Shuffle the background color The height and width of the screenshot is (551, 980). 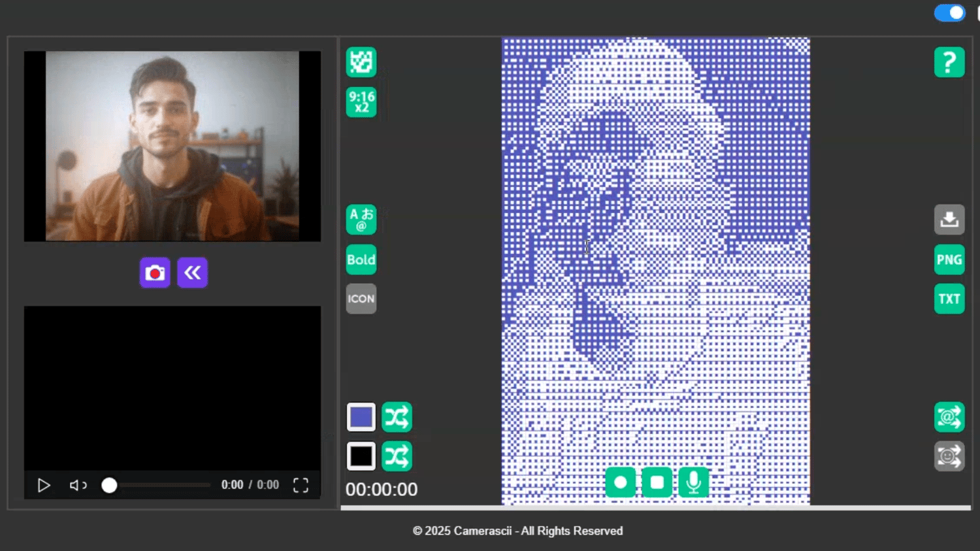coord(397,456)
